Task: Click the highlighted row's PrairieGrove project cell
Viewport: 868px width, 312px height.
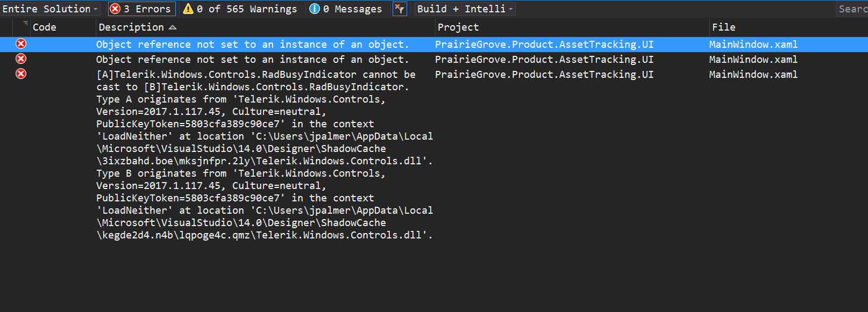Action: click(544, 45)
